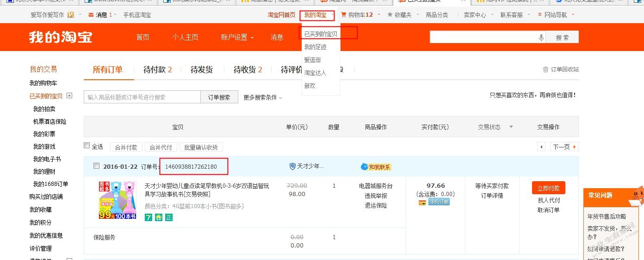
Task: Click 取消订单 link
Action: coord(548,210)
